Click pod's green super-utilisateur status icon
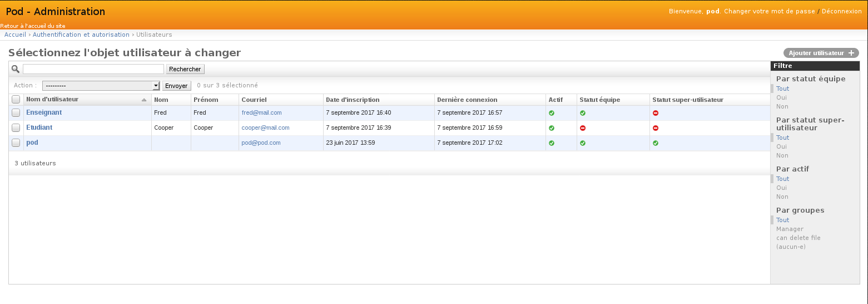The image size is (868, 304). (x=656, y=143)
